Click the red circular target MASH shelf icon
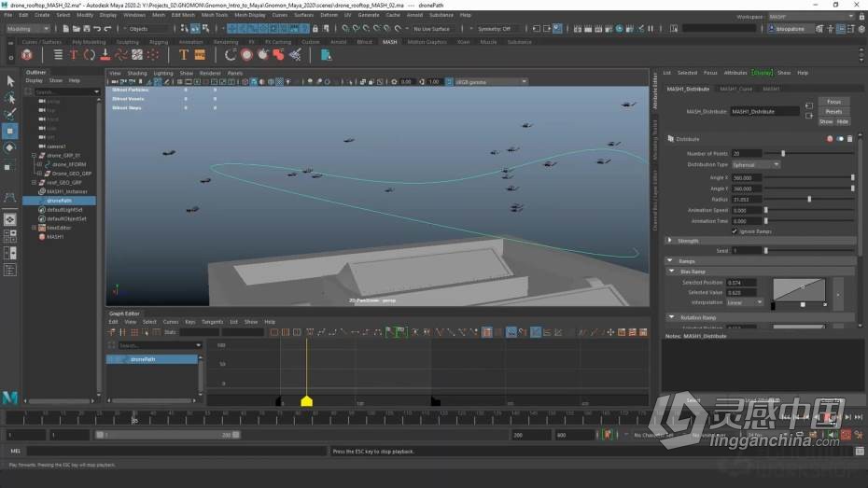 tap(247, 55)
